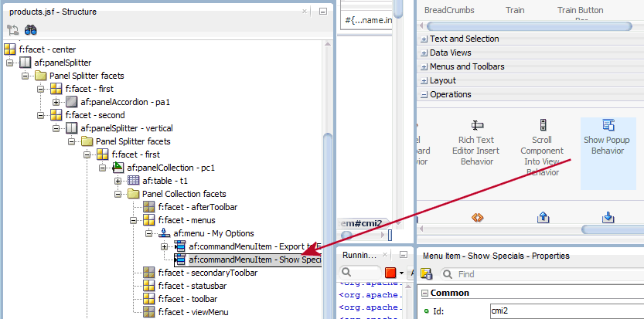The image size is (644, 319).
Task: Expand the Data Views palette section
Action: click(424, 53)
